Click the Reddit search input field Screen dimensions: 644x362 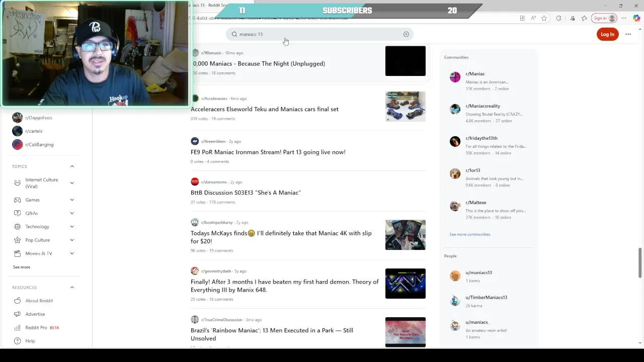click(319, 34)
